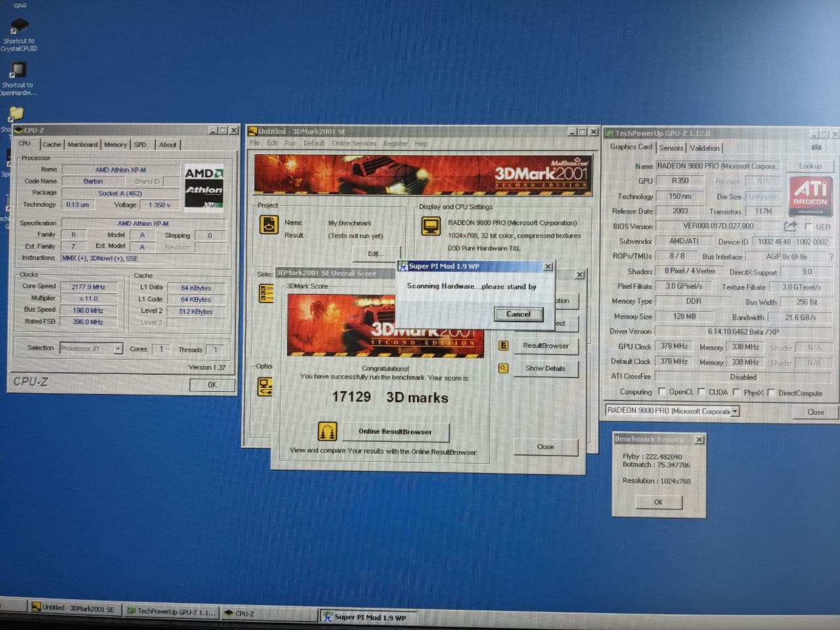Screen dimensions: 840x630
Task: Open the Help menu in 3DMark2001 SE
Action: coord(421,143)
